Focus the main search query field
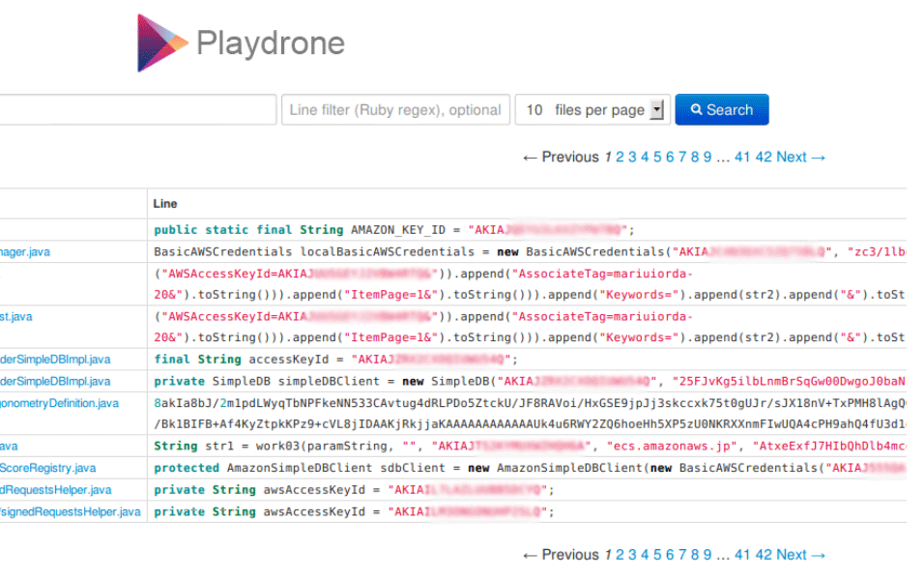The width and height of the screenshot is (924, 579). (137, 109)
